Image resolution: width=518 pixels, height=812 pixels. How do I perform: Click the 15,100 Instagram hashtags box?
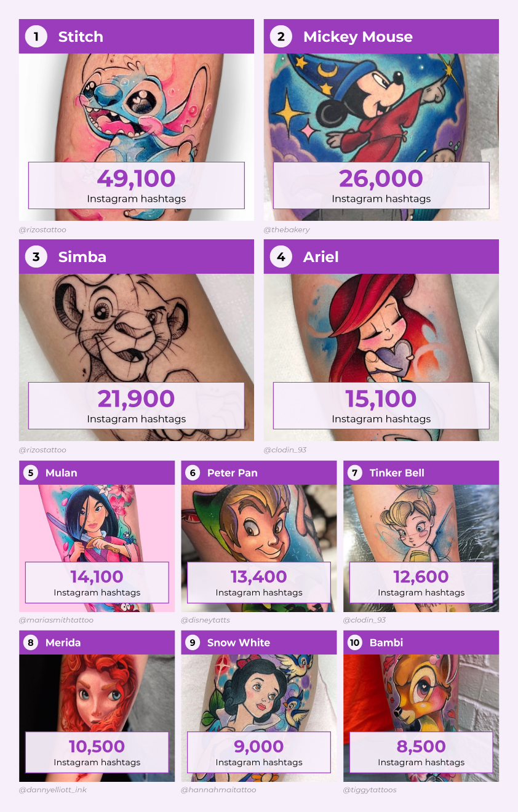click(x=381, y=405)
